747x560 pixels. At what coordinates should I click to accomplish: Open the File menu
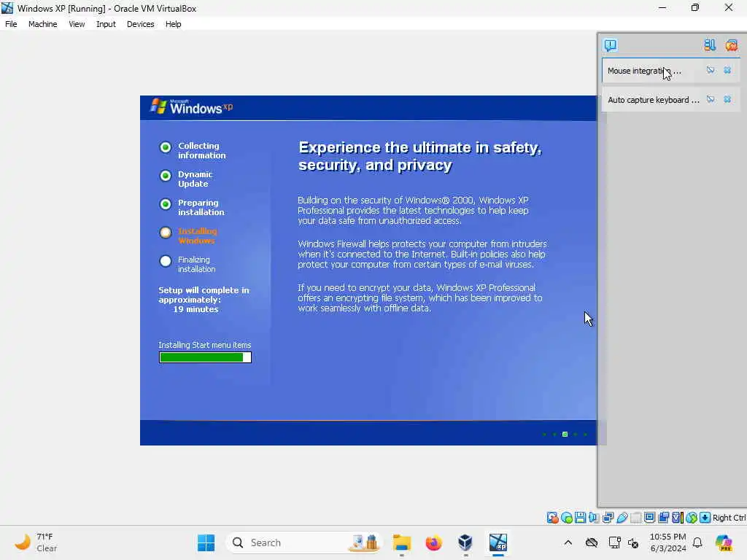coord(11,24)
